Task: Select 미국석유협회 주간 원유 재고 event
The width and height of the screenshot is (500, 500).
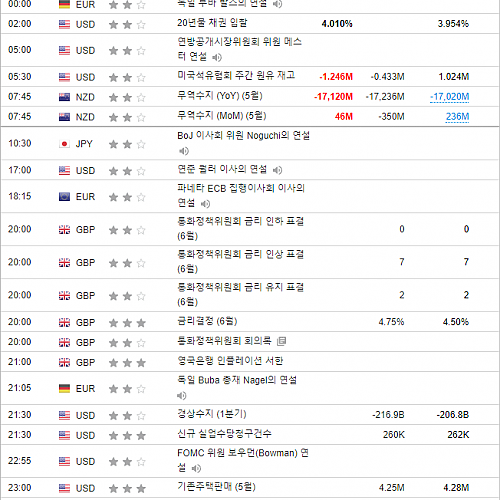Action: pos(236,76)
